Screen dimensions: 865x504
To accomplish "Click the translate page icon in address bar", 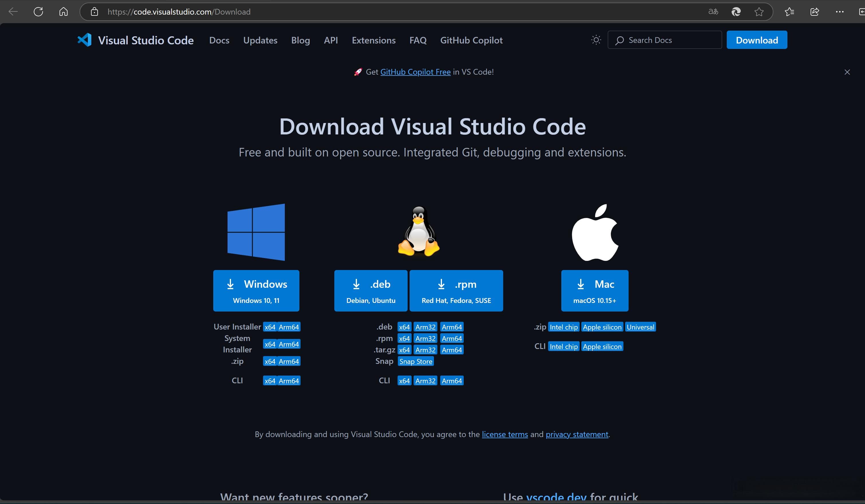I will 713,12.
